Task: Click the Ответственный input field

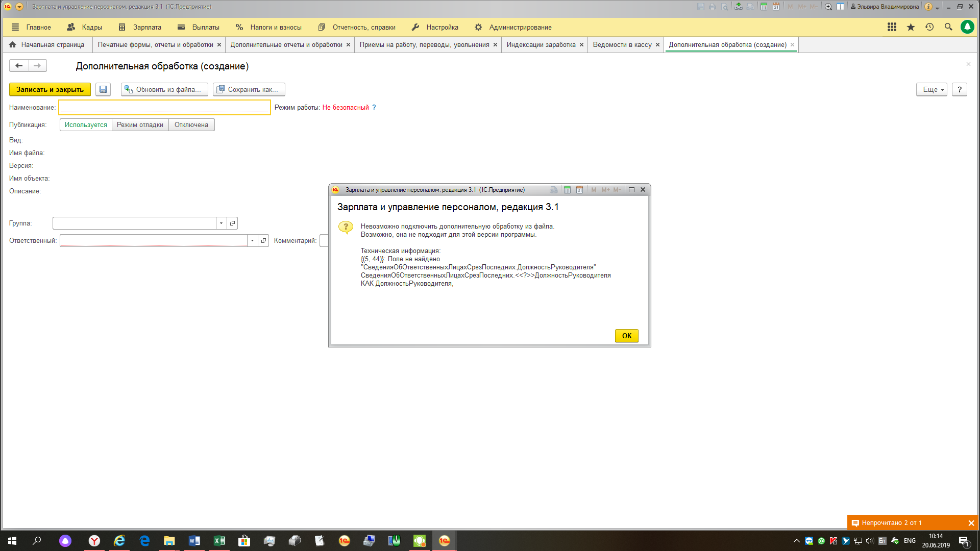Action: click(154, 240)
